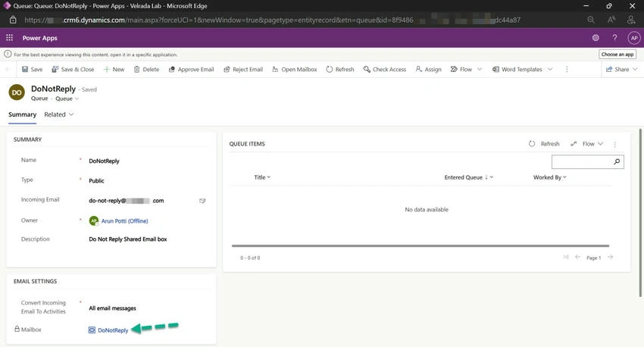Sort by Entered Queue column header
The height and width of the screenshot is (347, 644).
point(469,177)
